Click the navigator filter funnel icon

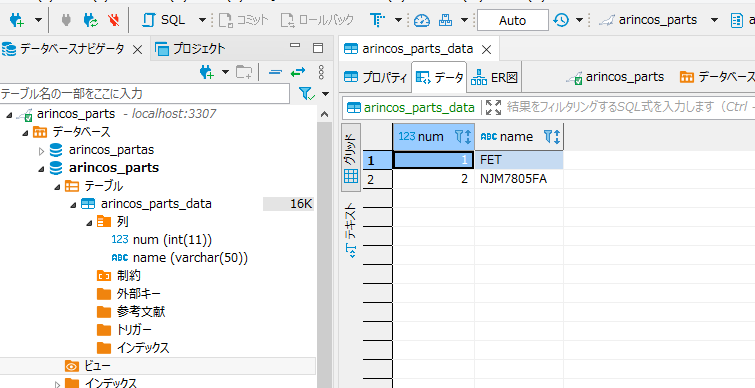coord(306,93)
